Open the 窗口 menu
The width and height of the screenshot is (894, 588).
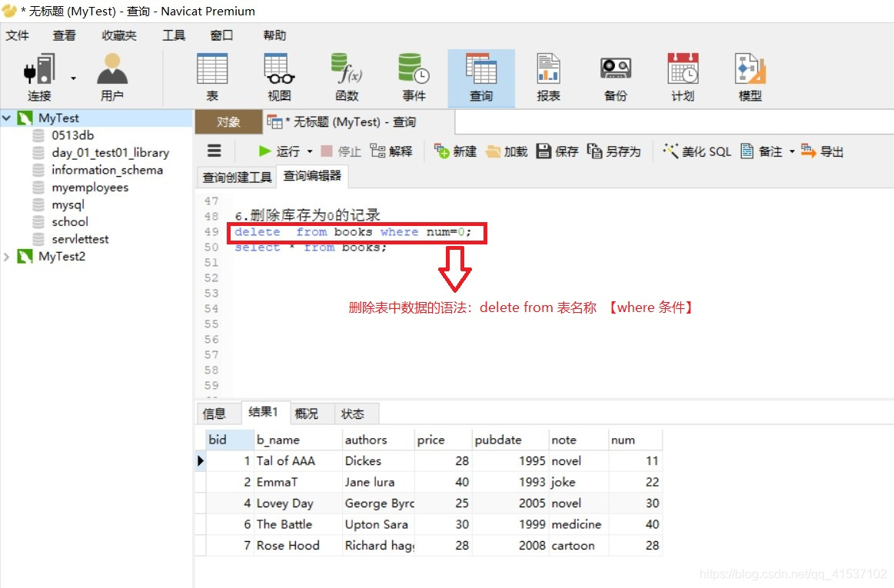click(x=222, y=35)
